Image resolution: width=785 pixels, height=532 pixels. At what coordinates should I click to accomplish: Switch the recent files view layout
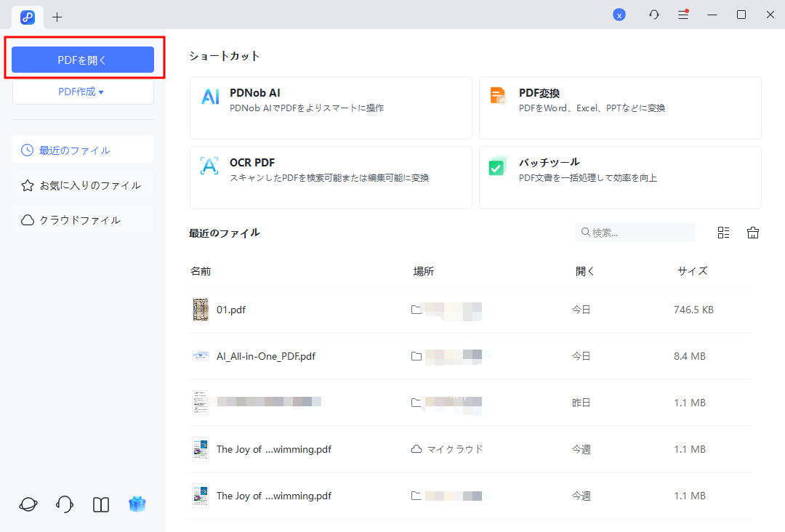723,232
